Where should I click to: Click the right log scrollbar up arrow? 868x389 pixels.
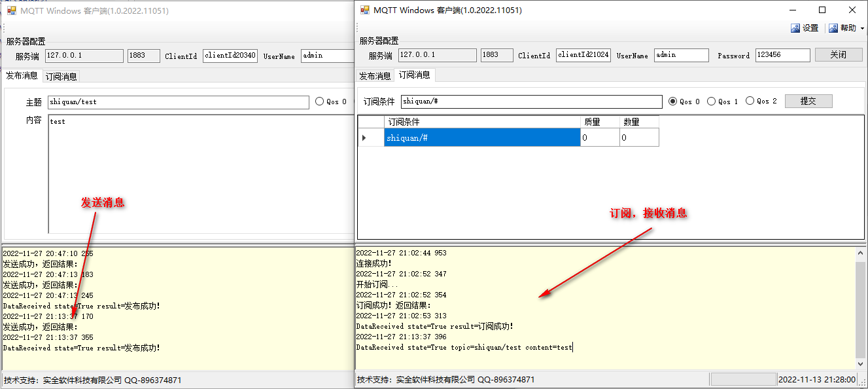tap(860, 253)
